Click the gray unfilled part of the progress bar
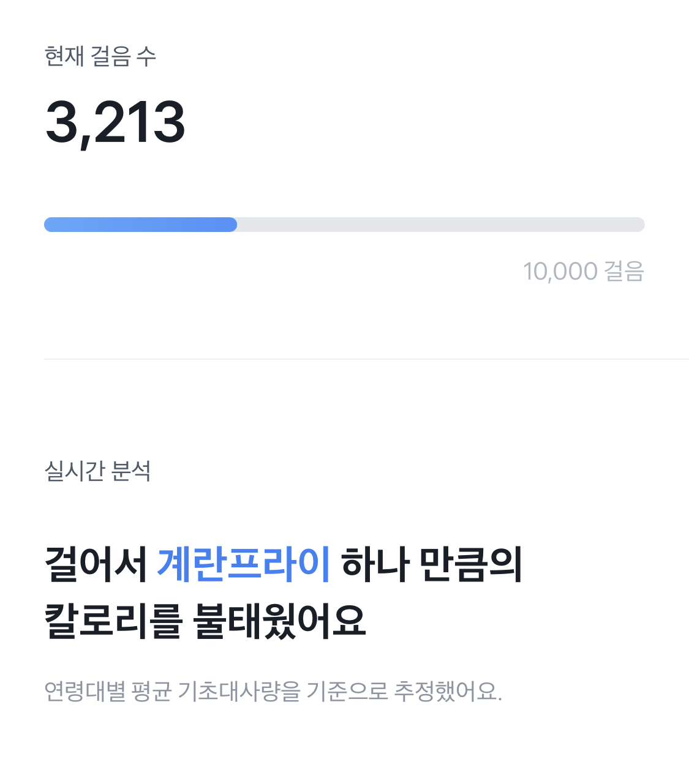The width and height of the screenshot is (689, 784). click(441, 225)
